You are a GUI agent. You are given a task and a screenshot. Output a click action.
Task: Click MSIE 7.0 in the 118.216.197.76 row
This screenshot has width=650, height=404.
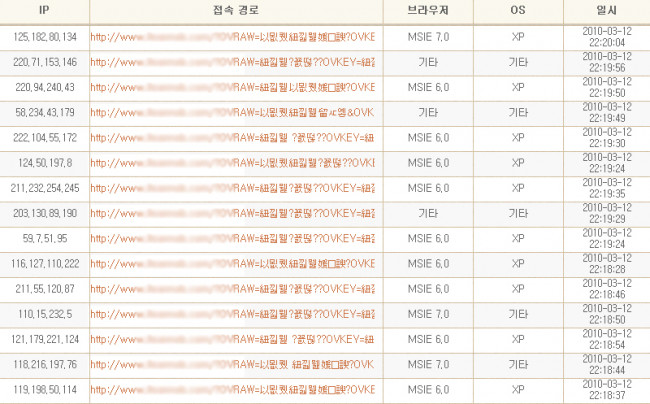pos(428,365)
